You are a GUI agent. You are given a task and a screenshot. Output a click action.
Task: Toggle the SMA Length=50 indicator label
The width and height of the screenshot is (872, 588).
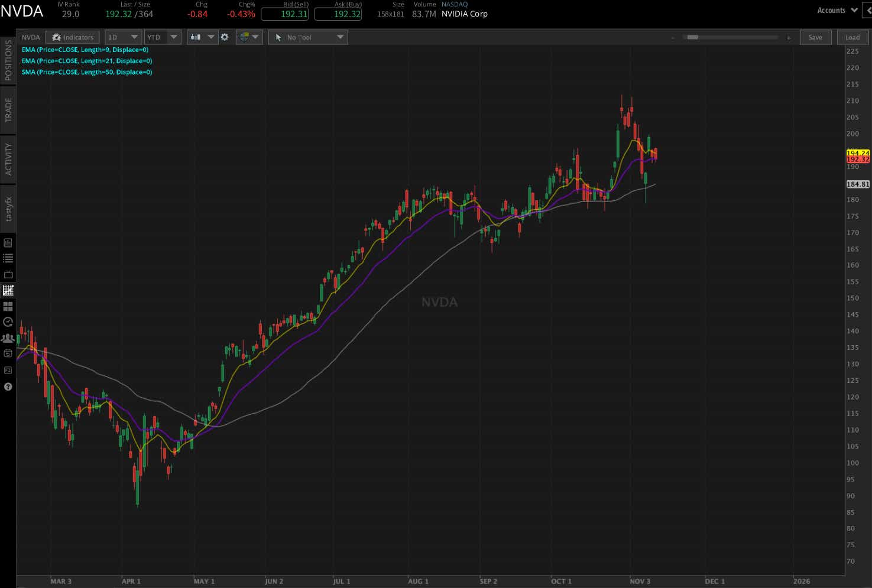click(86, 72)
